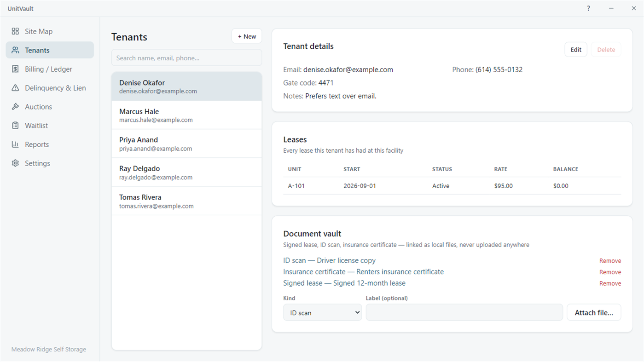Click the Delete tenant button
The image size is (644, 362).
[606, 50]
